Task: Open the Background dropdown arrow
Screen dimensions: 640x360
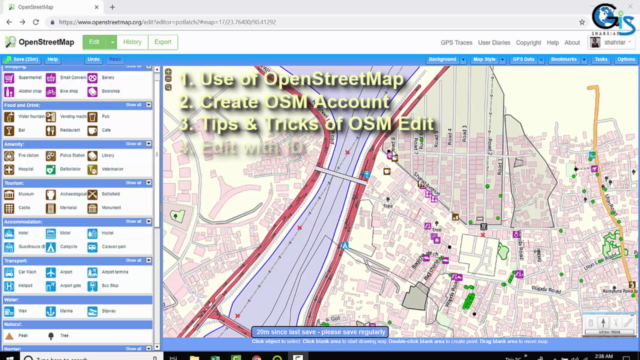Action: click(x=463, y=60)
